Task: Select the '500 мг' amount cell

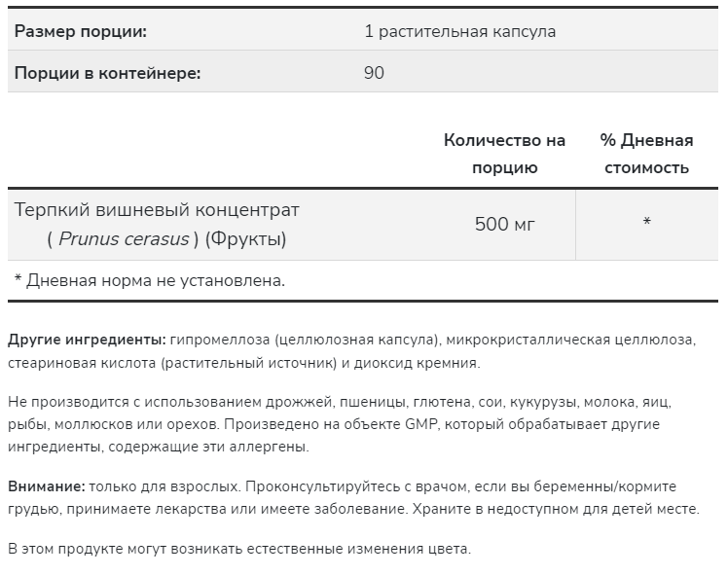Action: click(x=505, y=224)
